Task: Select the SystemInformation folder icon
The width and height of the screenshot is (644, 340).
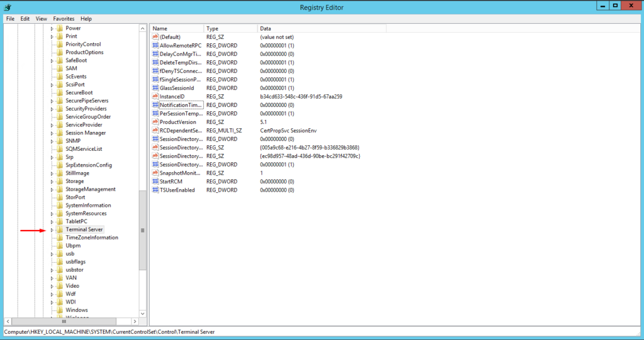Action: coord(60,206)
